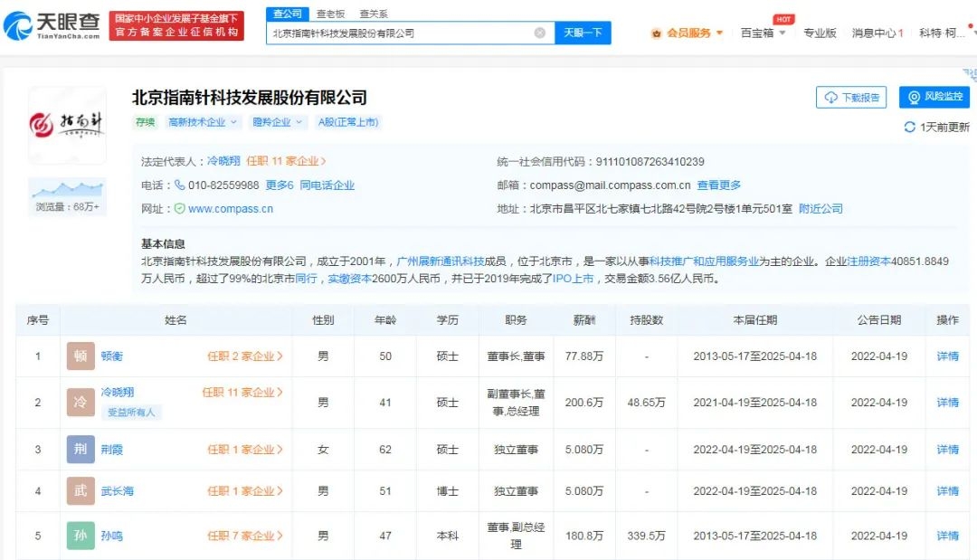
Task: Click the 持股数 column header
Action: (646, 320)
